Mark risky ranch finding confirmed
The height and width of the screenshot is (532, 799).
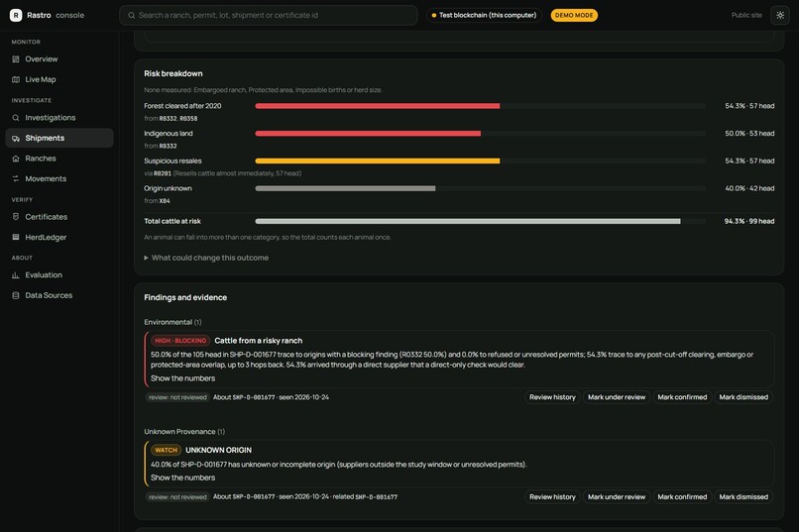click(x=682, y=397)
